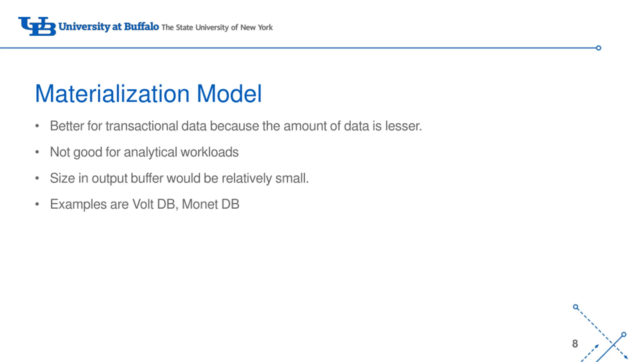This screenshot has width=644, height=362.
Task: Click the slide page number 8
Action: click(575, 344)
